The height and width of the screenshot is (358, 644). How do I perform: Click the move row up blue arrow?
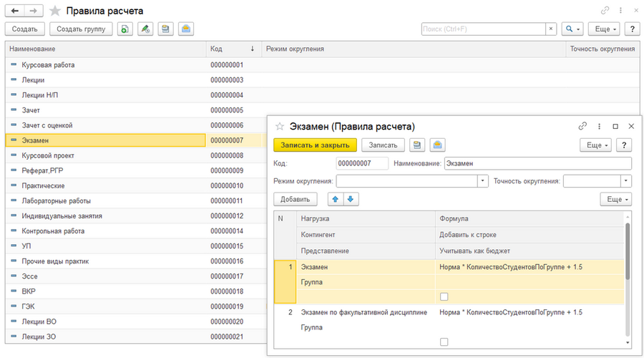point(335,199)
